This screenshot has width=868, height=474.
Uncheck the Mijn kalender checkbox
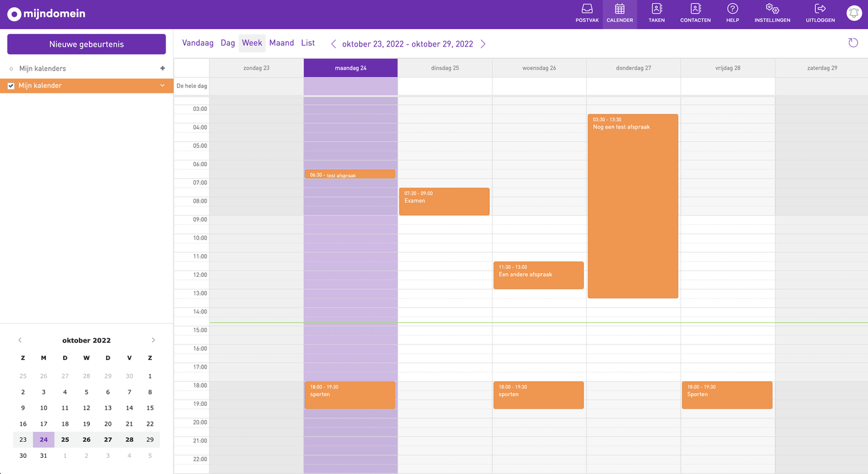click(11, 86)
